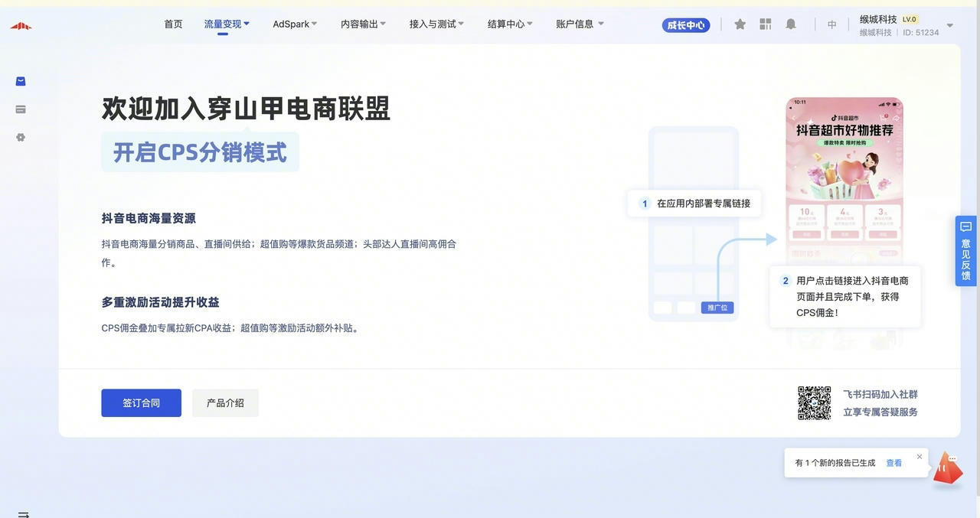This screenshot has height=518, width=980.
Task: Open the grid apps icon in header
Action: (765, 24)
